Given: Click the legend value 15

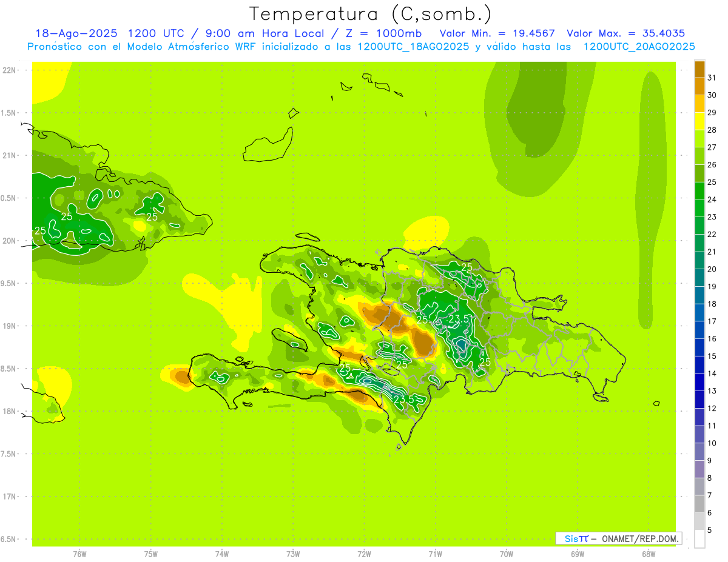Looking at the screenshot, I should click(x=712, y=356).
